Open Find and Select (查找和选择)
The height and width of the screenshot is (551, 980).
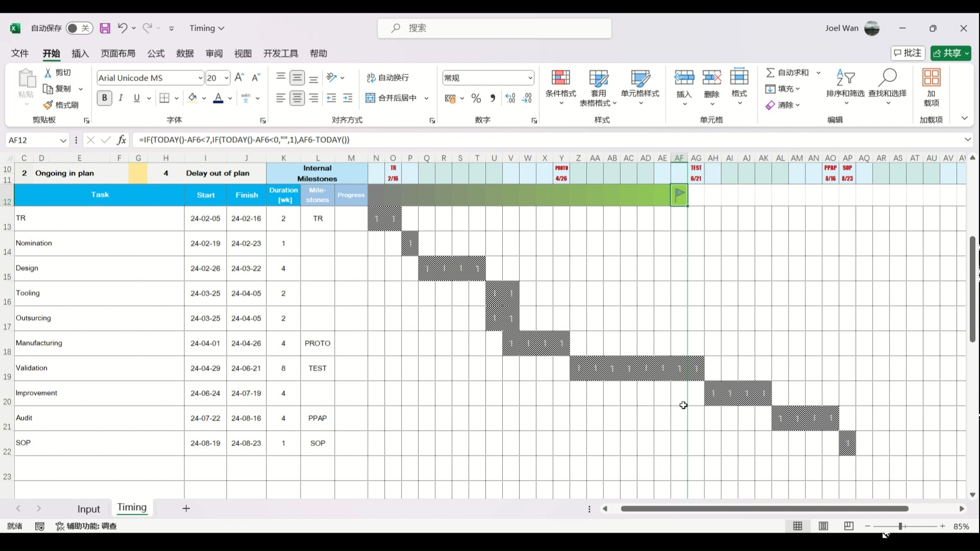[x=888, y=87]
